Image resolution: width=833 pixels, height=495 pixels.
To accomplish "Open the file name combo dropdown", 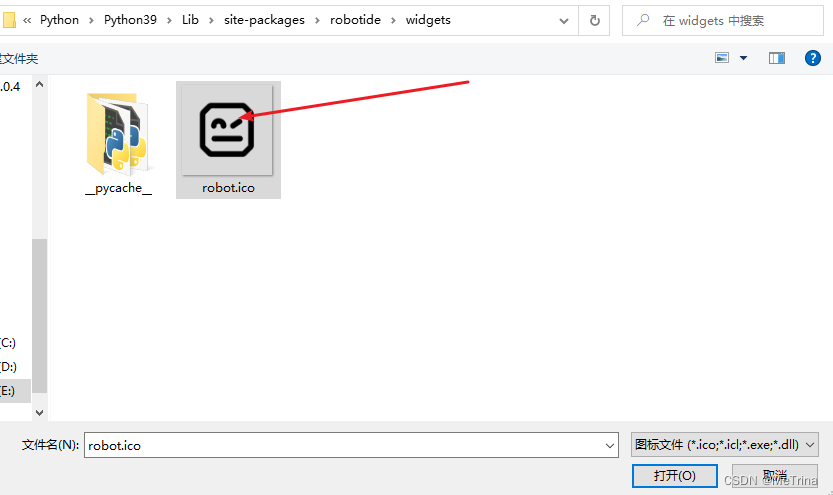I will [x=610, y=446].
